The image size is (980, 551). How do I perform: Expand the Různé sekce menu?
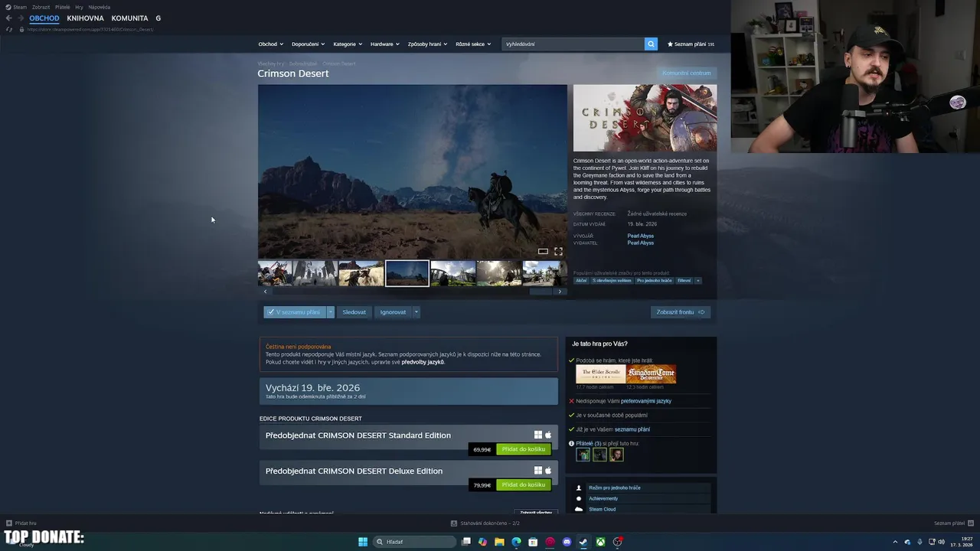[473, 44]
